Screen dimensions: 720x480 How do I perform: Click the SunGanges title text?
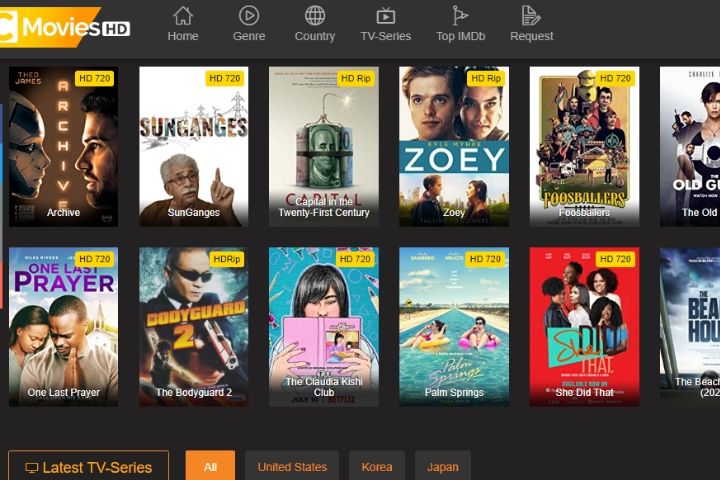(x=194, y=212)
